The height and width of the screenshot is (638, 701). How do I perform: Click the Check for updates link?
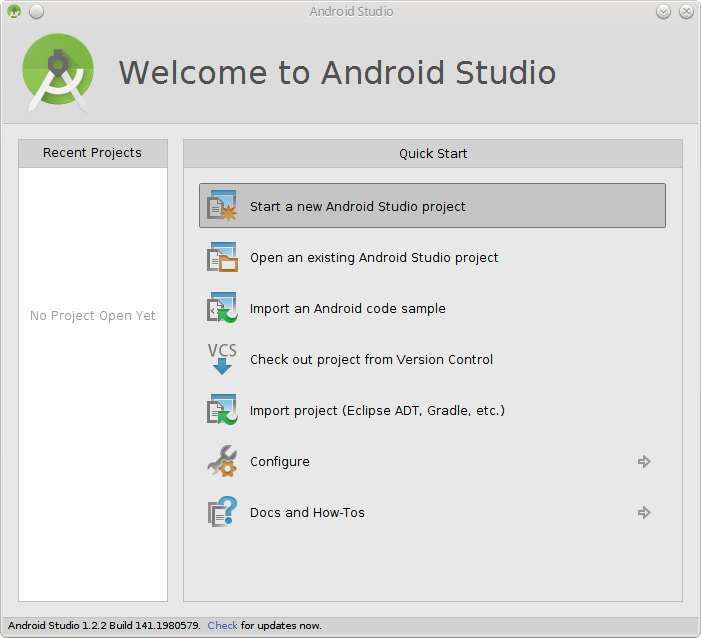(x=222, y=625)
